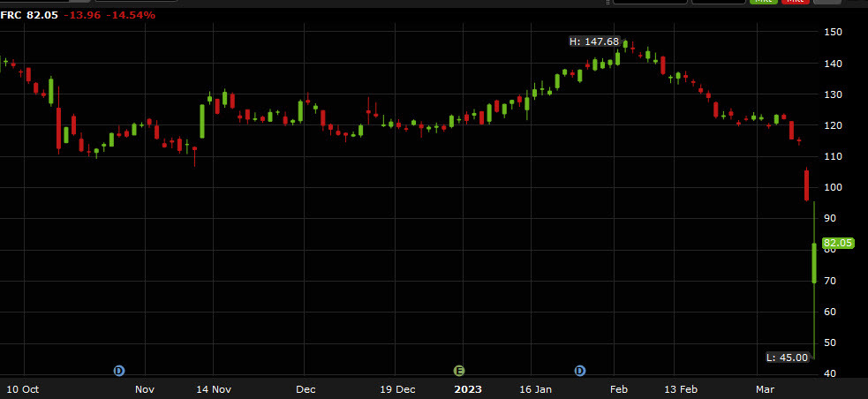Click the FRC ticker symbol label
The image size is (868, 399).
12,16
